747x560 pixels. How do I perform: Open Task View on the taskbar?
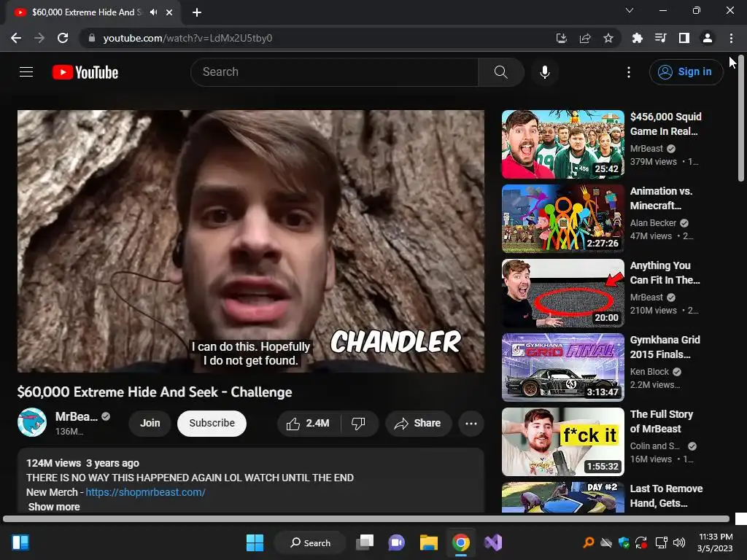coord(365,542)
